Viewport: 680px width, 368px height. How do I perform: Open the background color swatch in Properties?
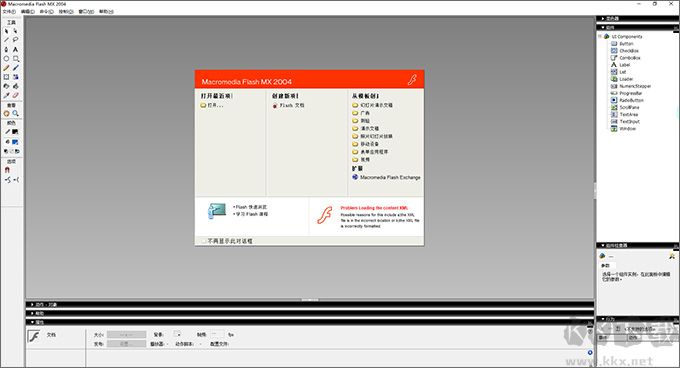[x=177, y=334]
